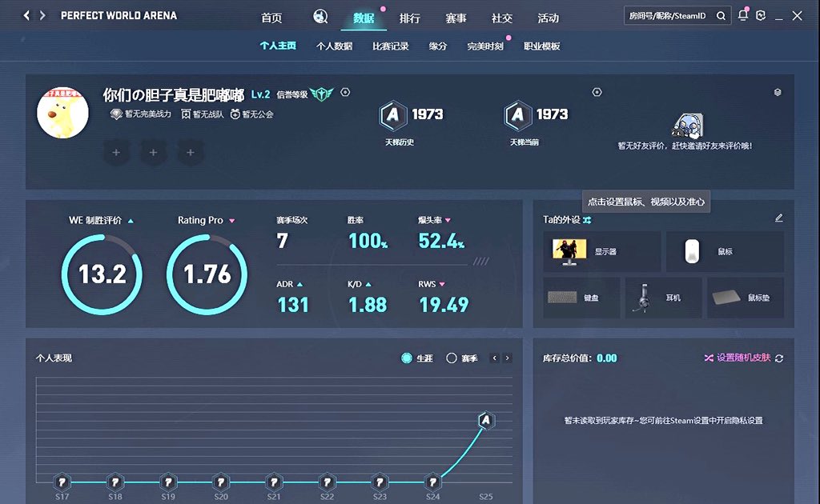The height and width of the screenshot is (504, 820).
Task: Select the 鼠标 mouse tile
Action: (725, 251)
